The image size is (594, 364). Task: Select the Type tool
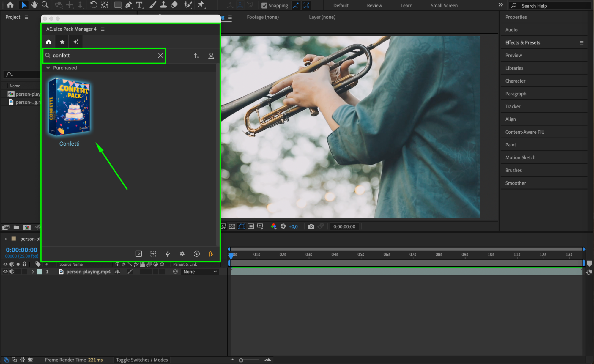pyautogui.click(x=139, y=5)
